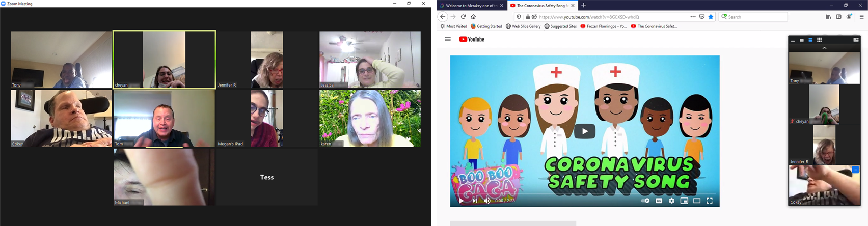This screenshot has height=226, width=868.
Task: Go forward in the Firefox browser
Action: [x=453, y=17]
